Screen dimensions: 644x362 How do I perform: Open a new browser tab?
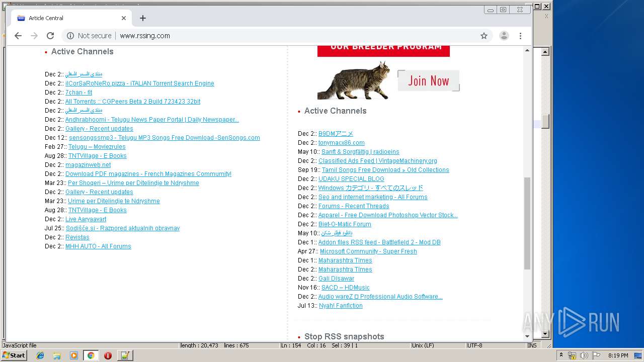click(143, 18)
